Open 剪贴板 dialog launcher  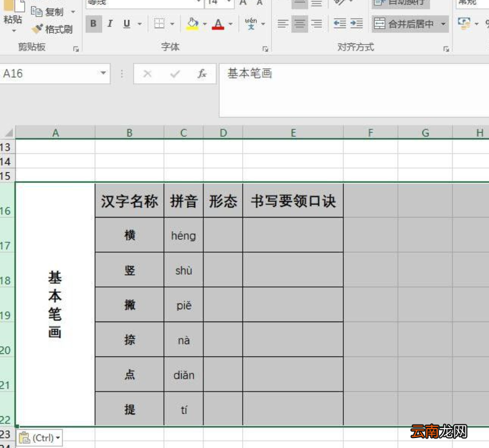[76, 49]
